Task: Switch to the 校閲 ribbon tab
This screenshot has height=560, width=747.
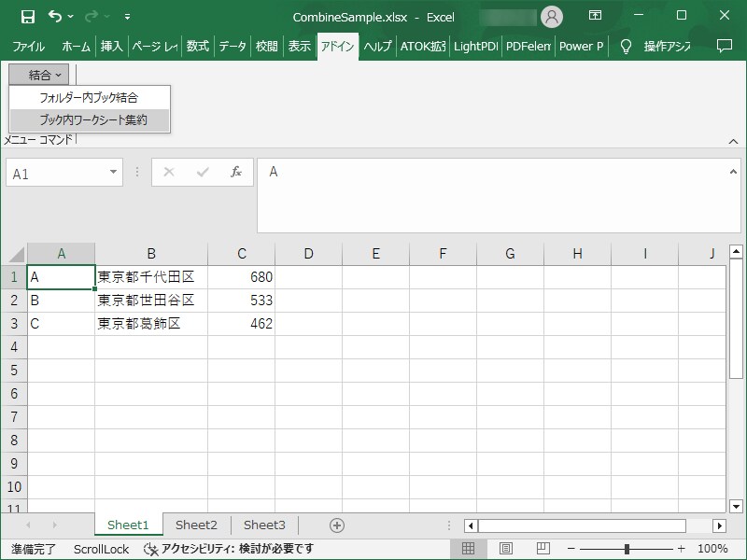Action: (x=266, y=46)
